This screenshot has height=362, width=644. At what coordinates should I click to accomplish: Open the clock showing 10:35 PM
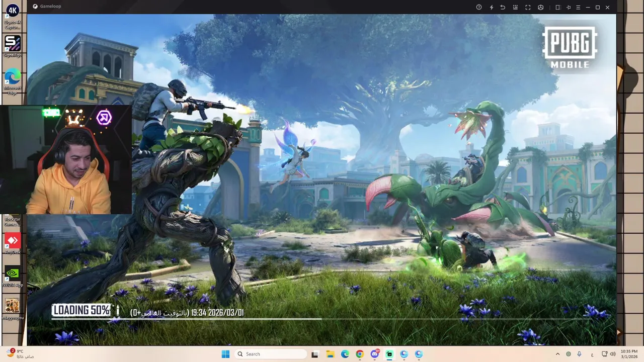tap(629, 354)
